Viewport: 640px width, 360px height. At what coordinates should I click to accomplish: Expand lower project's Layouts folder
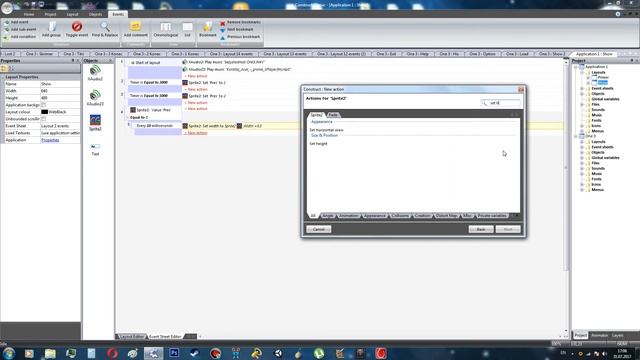tap(582, 142)
